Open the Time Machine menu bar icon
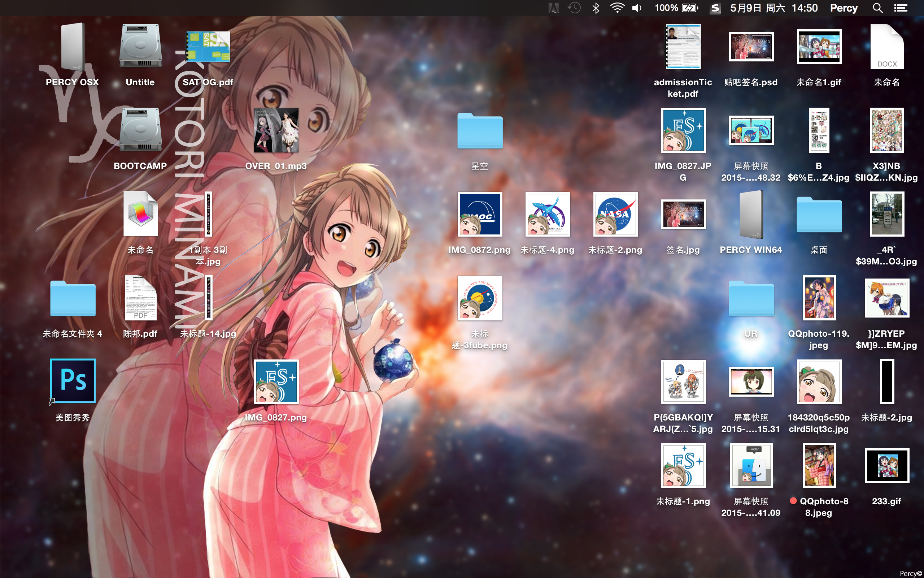Image resolution: width=924 pixels, height=578 pixels. pyautogui.click(x=574, y=8)
